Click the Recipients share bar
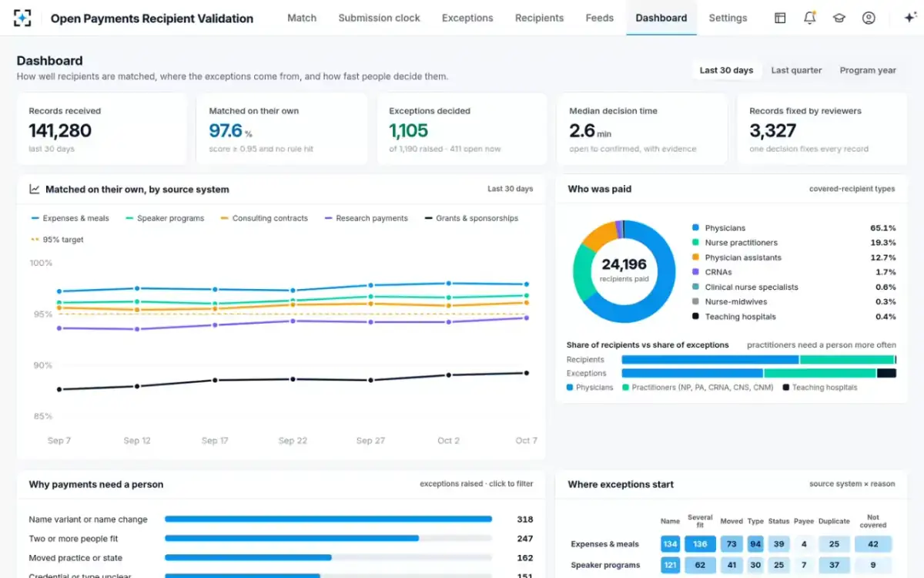 758,360
